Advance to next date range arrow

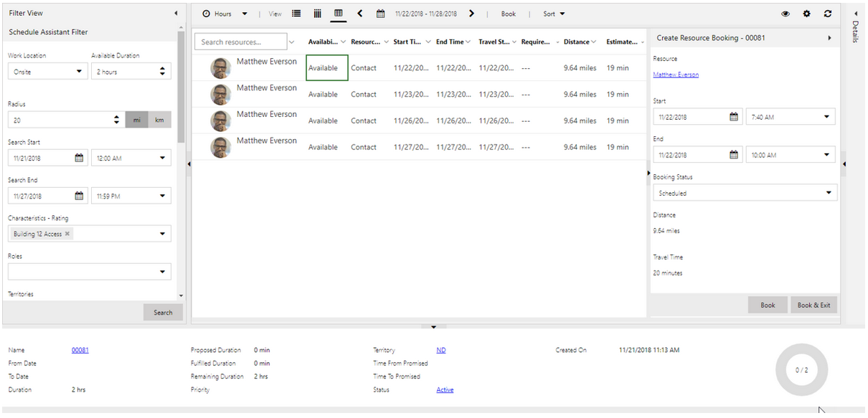coord(471,14)
